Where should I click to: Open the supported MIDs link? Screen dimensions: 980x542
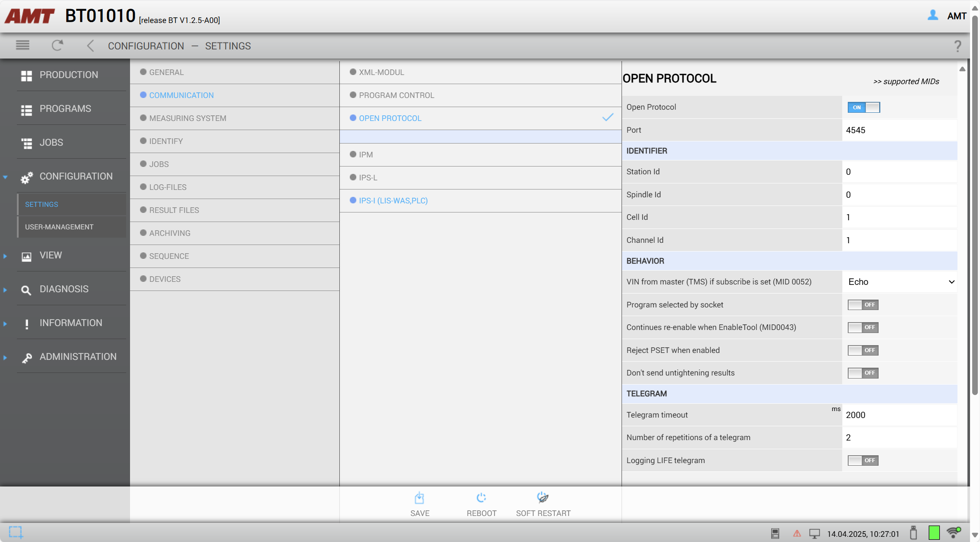tap(906, 82)
